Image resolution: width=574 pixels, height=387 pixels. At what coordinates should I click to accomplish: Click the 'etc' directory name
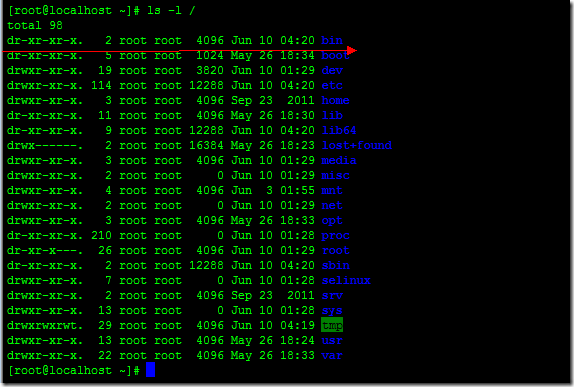pyautogui.click(x=332, y=85)
